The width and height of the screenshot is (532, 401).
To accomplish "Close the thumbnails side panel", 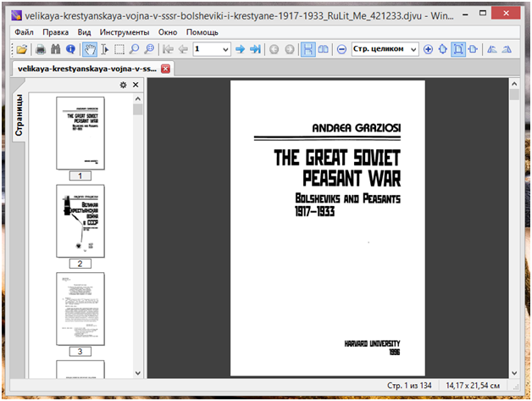I will point(136,85).
